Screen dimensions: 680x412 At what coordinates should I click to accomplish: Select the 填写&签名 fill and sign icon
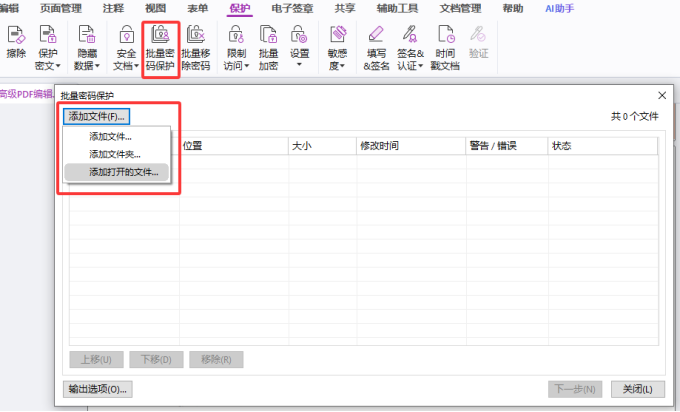pos(376,48)
